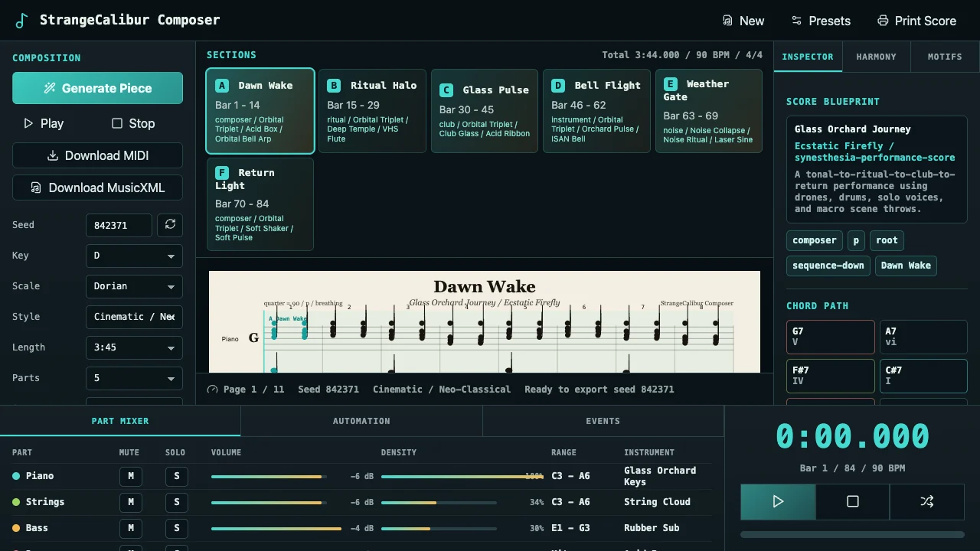980x551 pixels.
Task: Click the transport play icon button
Action: click(x=778, y=501)
